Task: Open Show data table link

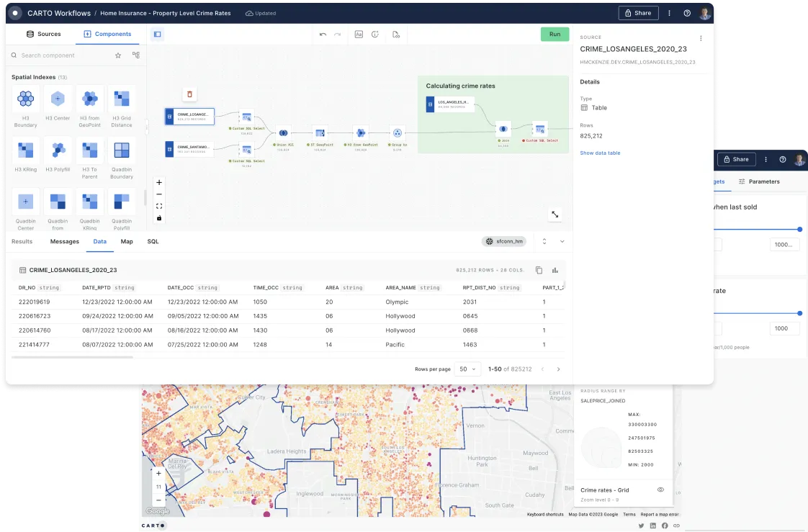Action: 602,152
